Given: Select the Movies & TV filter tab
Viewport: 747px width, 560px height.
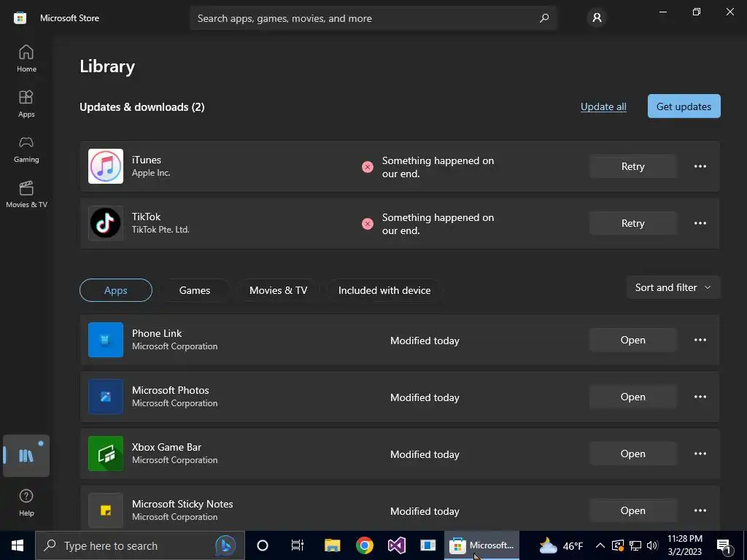Looking at the screenshot, I should tap(278, 290).
